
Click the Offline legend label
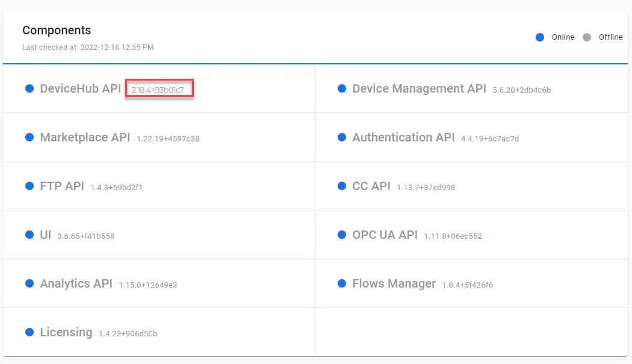[611, 37]
